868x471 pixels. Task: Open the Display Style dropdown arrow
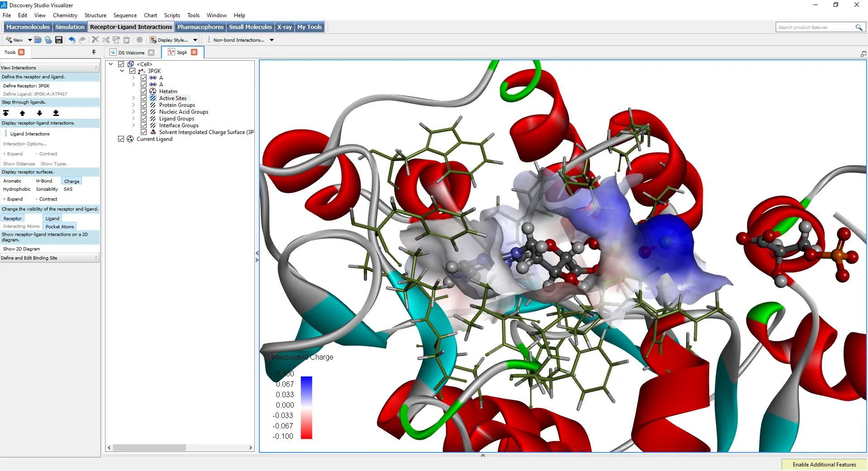click(195, 40)
